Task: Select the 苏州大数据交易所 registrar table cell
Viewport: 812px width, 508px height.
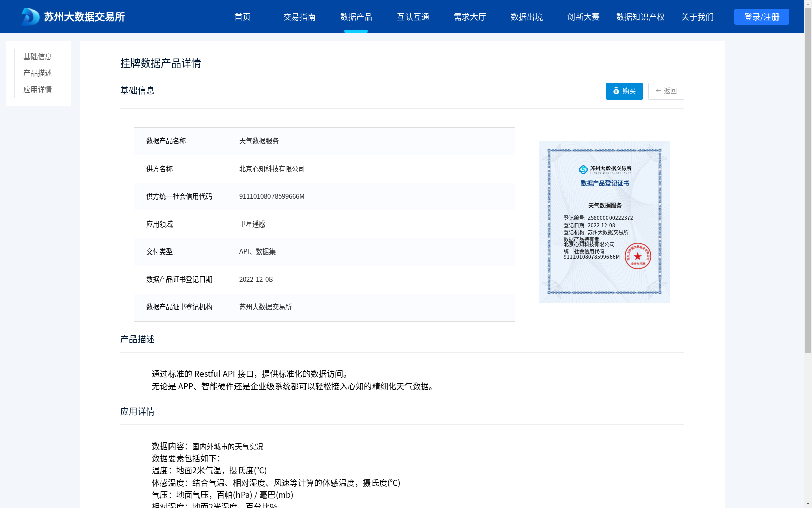Action: coord(373,307)
